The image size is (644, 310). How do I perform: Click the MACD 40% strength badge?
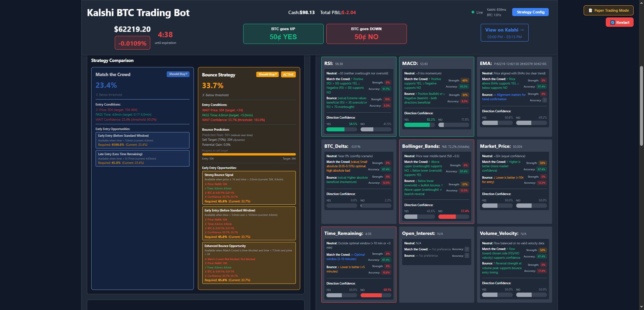pyautogui.click(x=465, y=80)
